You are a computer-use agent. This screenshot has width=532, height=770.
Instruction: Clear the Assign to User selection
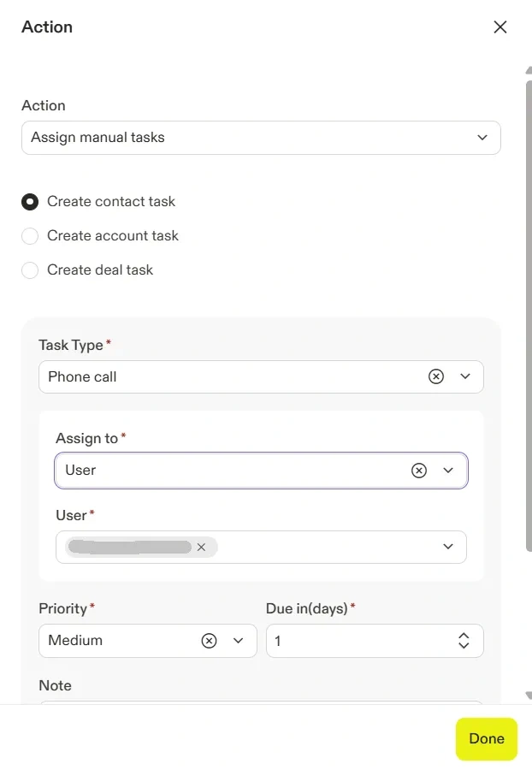point(419,471)
